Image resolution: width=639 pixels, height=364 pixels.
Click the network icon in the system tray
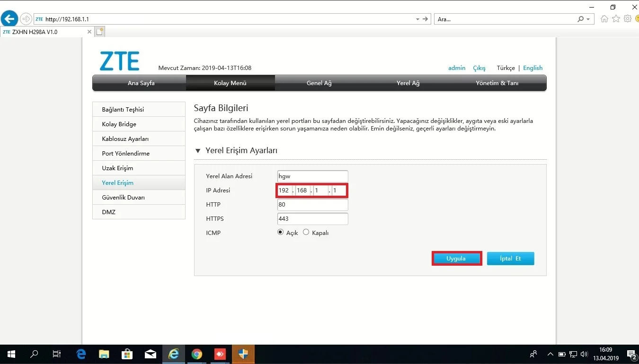[573, 354]
